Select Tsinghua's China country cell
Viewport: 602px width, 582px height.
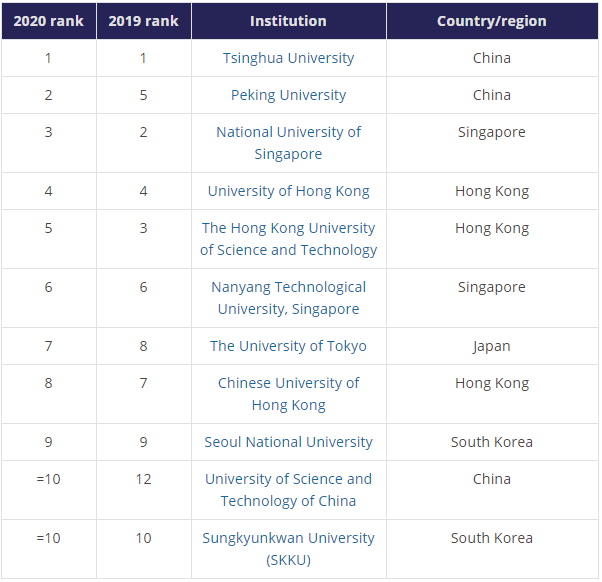pyautogui.click(x=491, y=58)
